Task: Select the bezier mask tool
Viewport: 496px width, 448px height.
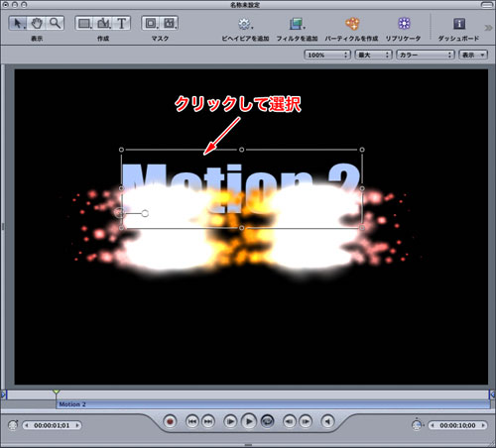Action: [170, 23]
